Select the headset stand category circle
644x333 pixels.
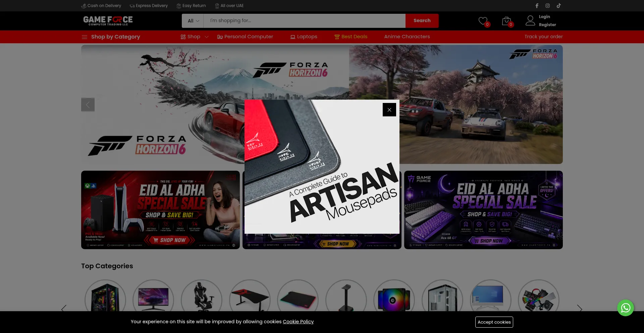(346, 296)
